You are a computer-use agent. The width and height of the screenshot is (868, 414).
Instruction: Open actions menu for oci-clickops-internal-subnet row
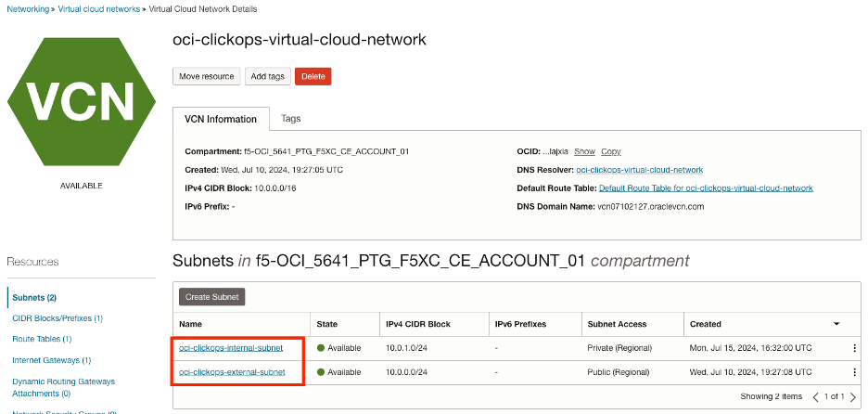(x=854, y=348)
